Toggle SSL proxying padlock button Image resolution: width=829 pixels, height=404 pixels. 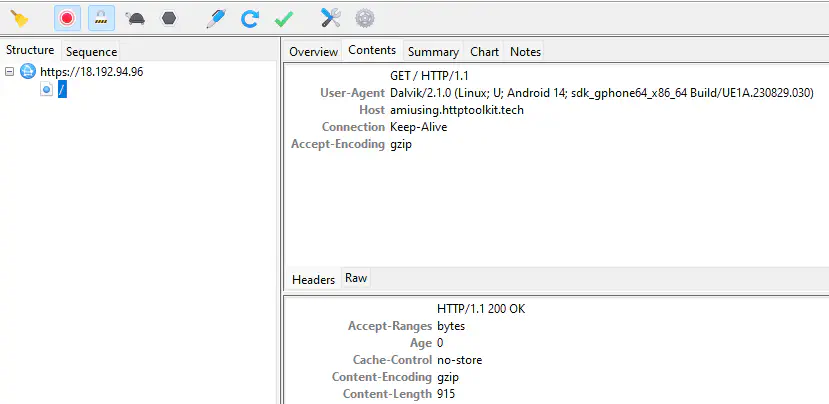click(x=100, y=17)
